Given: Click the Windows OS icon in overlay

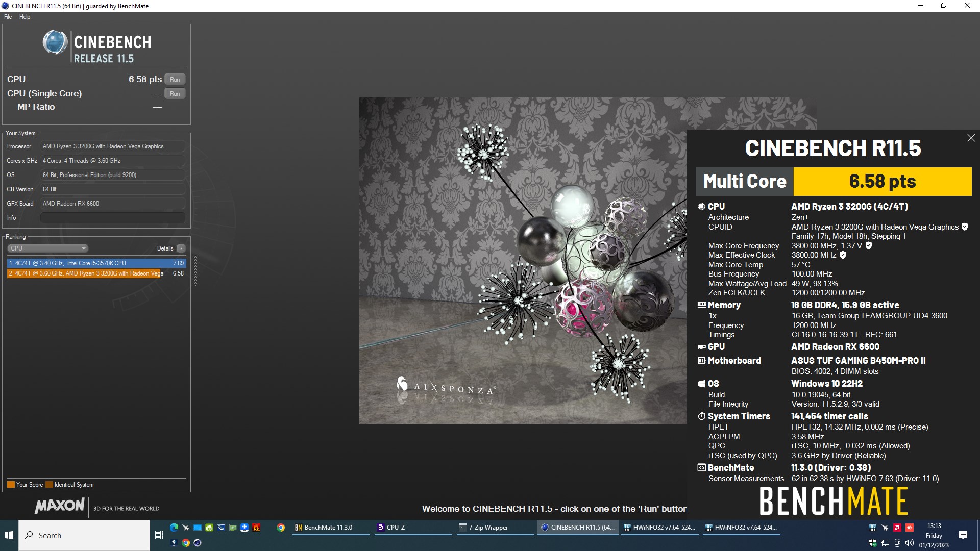Looking at the screenshot, I should click(x=701, y=384).
